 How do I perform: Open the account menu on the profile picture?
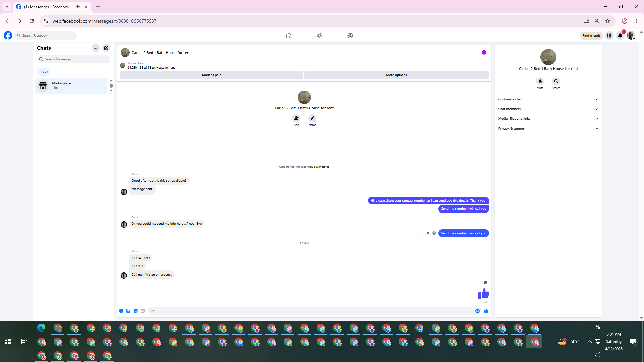click(x=631, y=36)
